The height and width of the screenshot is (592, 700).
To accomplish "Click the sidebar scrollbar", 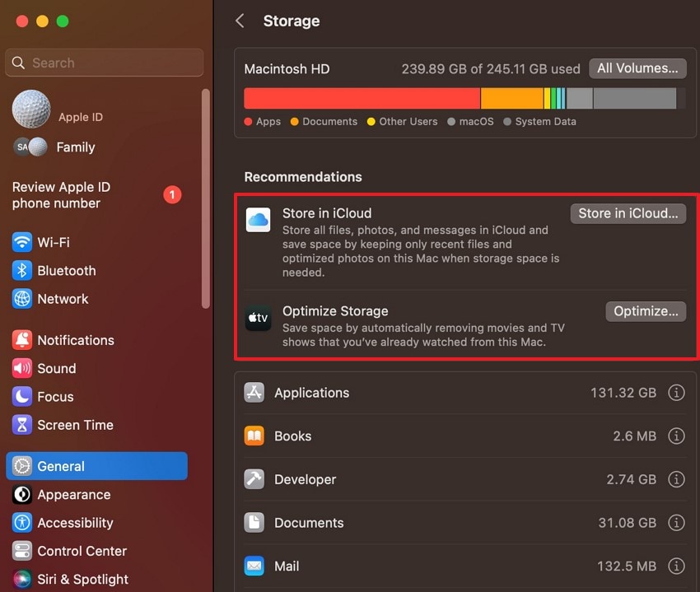I will (205, 198).
